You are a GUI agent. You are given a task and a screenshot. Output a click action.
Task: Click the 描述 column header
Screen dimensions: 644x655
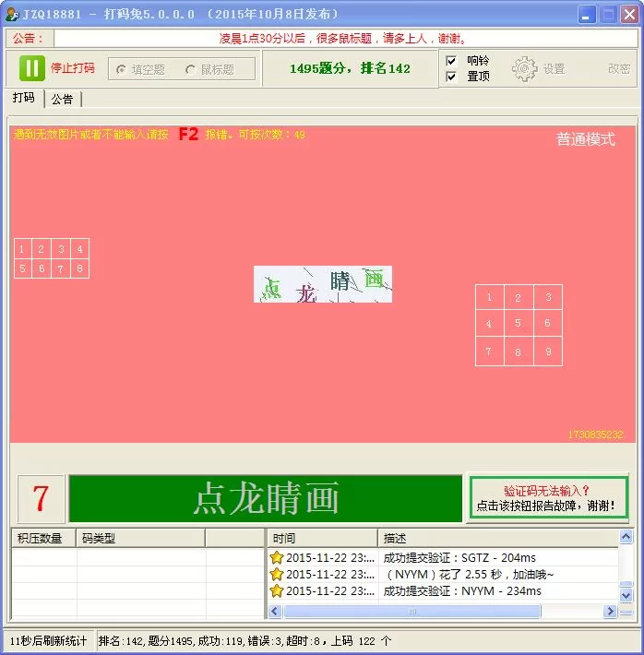pos(395,538)
